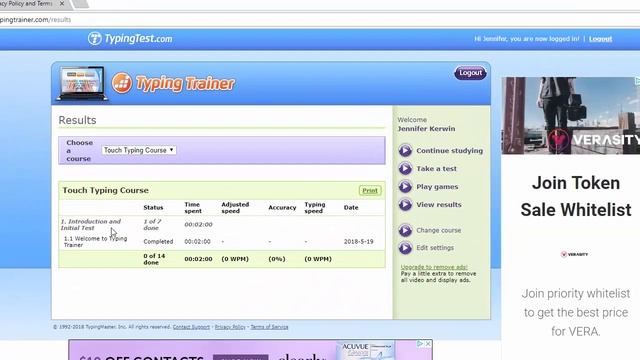Click the Accuracy column header
Viewport: 640px width, 360px height.
click(x=282, y=207)
